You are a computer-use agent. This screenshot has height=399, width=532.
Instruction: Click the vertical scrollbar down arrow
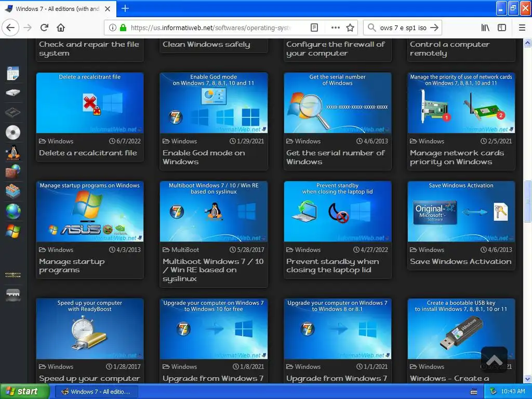click(x=528, y=379)
